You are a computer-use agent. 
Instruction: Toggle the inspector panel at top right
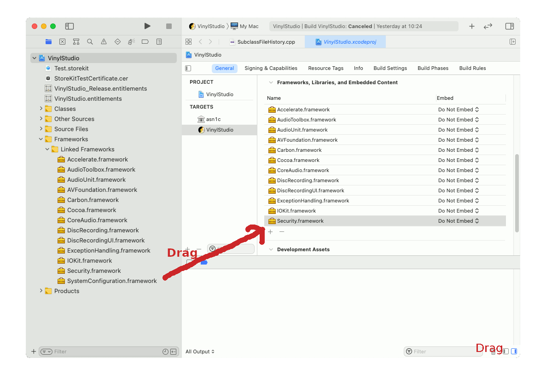click(x=510, y=26)
